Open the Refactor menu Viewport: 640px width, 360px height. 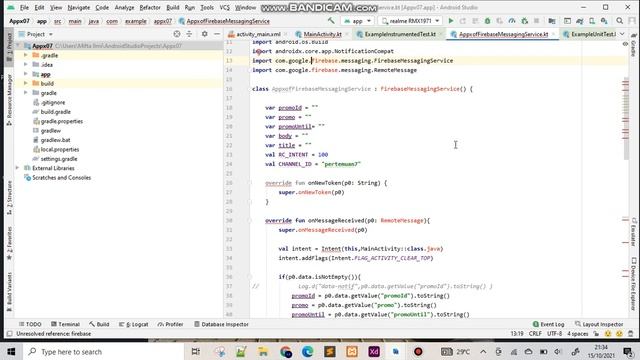[150, 7]
